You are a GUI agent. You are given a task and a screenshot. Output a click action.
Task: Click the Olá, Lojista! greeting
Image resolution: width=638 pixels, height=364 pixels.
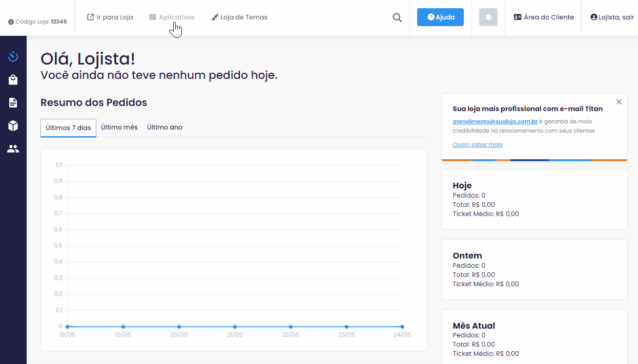pyautogui.click(x=88, y=59)
